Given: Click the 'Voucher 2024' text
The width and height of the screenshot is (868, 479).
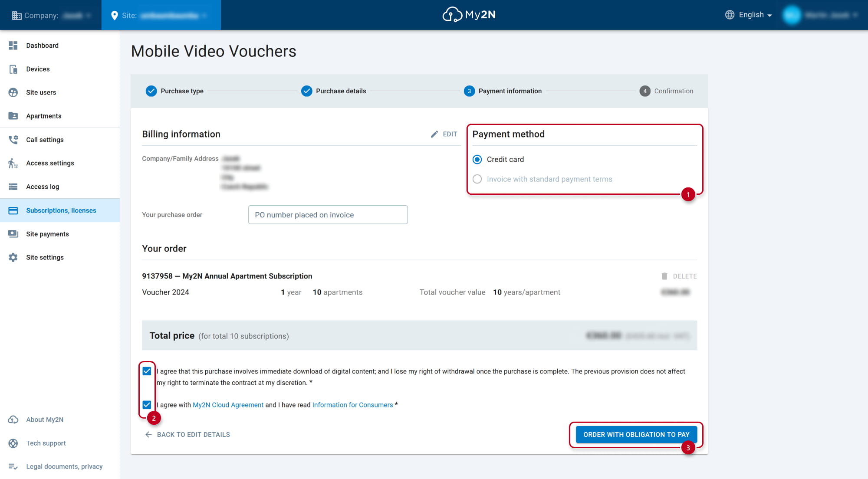Looking at the screenshot, I should 165,292.
